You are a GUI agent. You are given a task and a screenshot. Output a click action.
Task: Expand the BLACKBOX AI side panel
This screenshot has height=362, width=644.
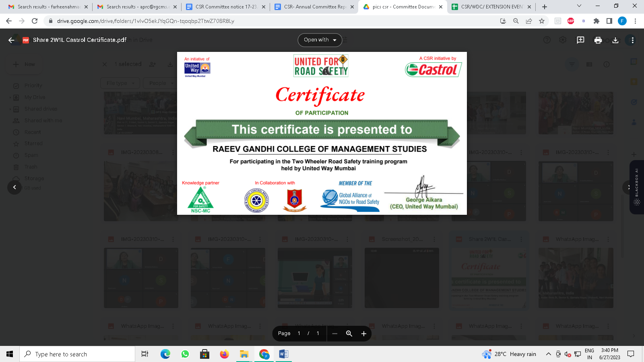[637, 187]
